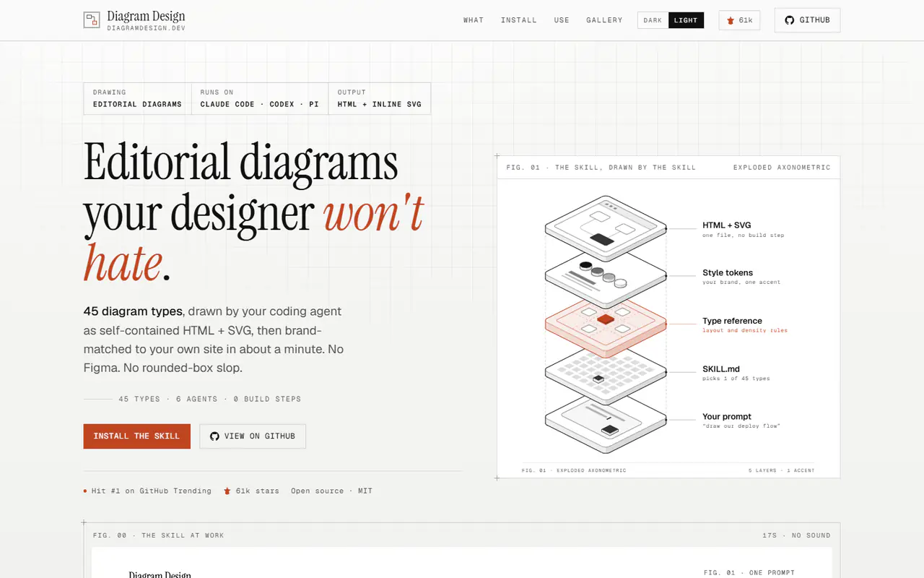
Task: Click the 'FIG. 01 · ONE PROMPT' label
Action: click(749, 573)
